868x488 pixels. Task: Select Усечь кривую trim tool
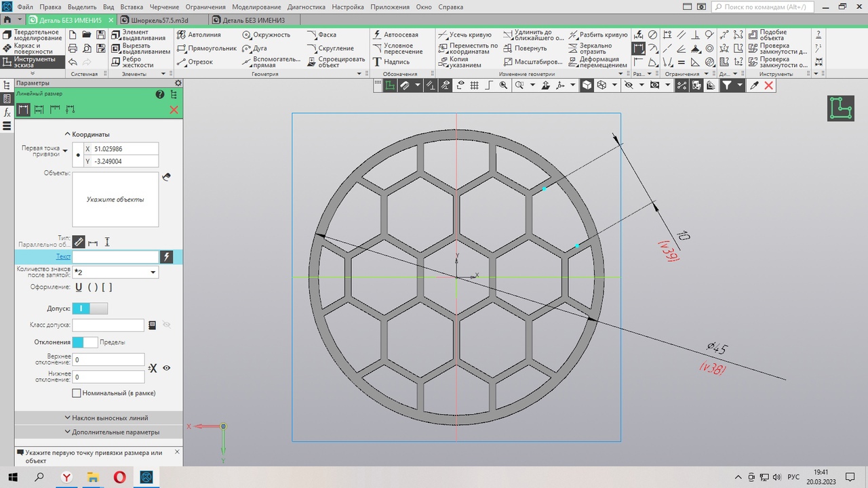tap(466, 35)
